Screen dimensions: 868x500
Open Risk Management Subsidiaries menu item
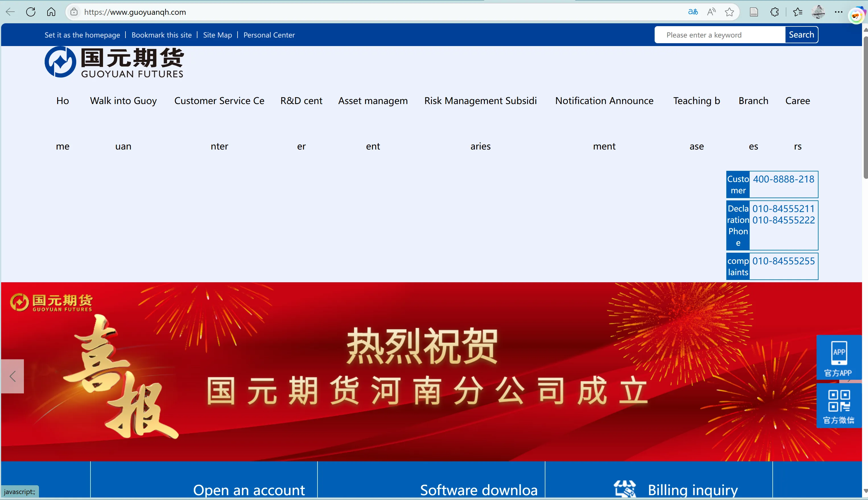[481, 123]
